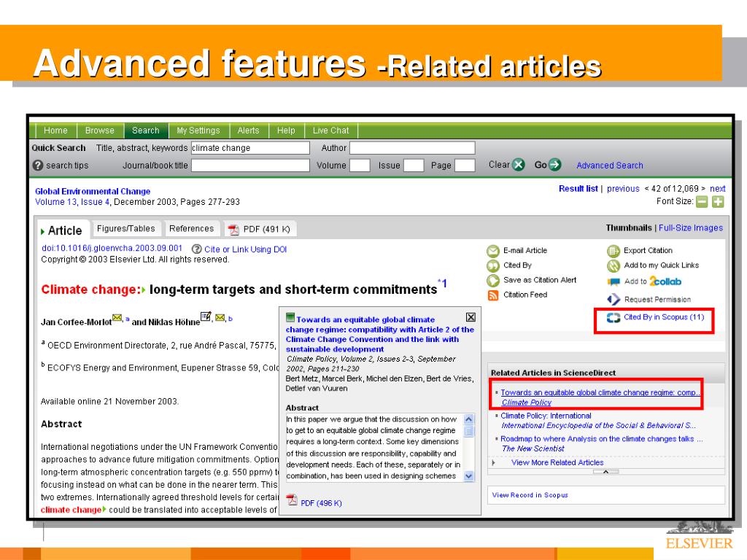Screen dimensions: 747x560
Task: Open the article DOI link
Action: pos(112,248)
